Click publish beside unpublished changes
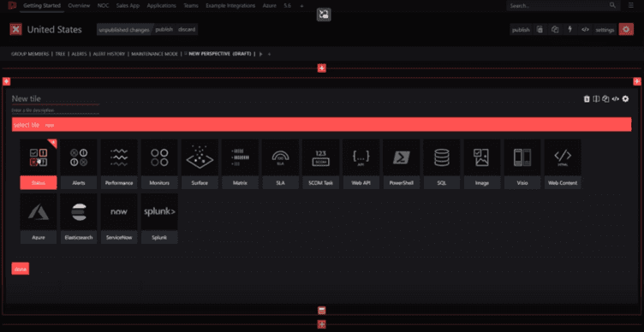 click(164, 30)
